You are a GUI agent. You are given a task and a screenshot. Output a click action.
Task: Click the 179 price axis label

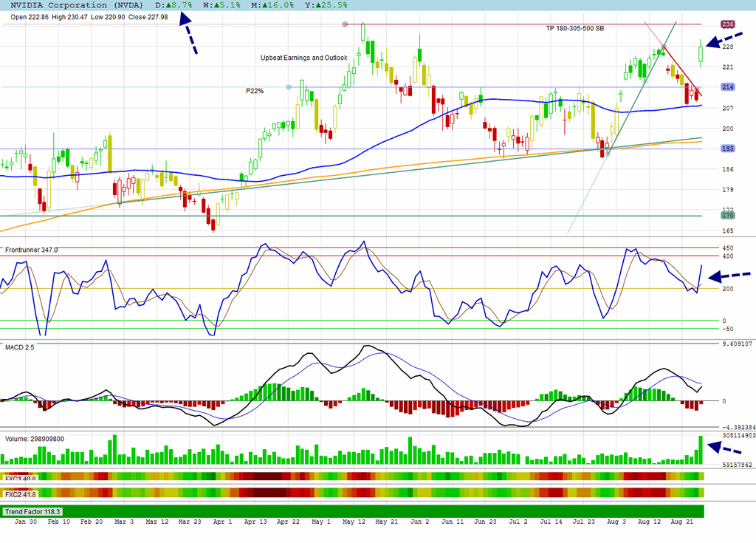(x=727, y=190)
